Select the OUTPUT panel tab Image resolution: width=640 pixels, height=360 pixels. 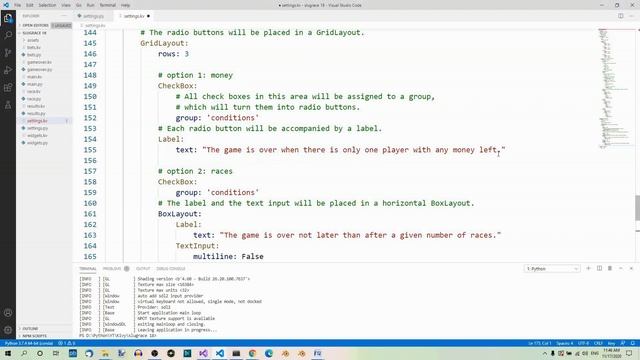pyautogui.click(x=143, y=269)
